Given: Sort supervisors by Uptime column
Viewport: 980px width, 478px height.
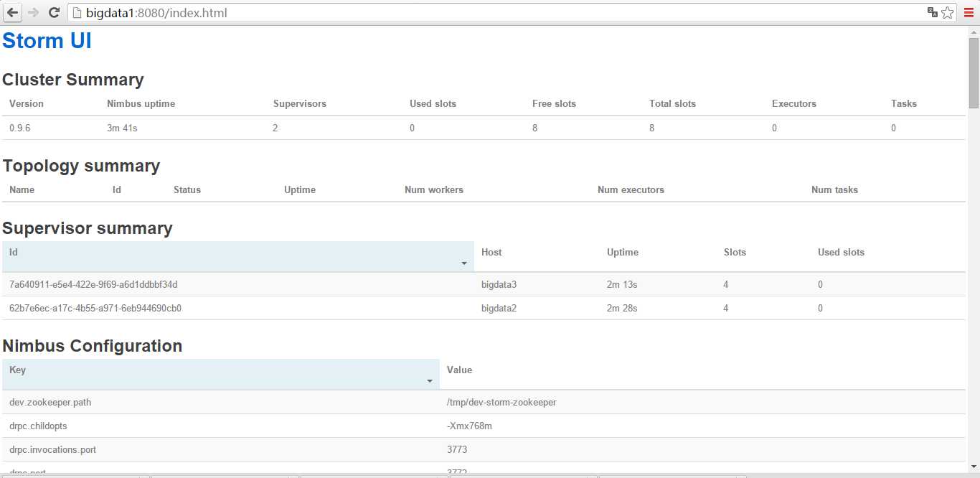Looking at the screenshot, I should (622, 253).
